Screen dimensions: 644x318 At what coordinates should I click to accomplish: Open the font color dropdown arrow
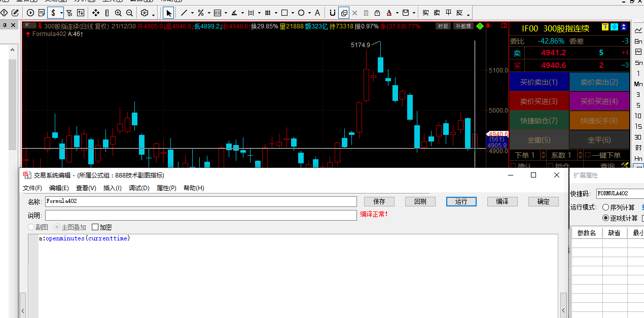click(397, 13)
